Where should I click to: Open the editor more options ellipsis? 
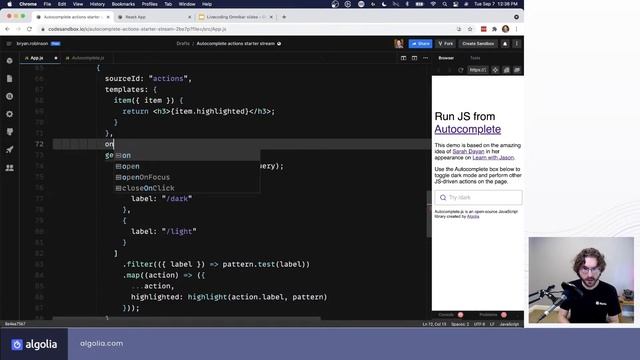click(425, 58)
